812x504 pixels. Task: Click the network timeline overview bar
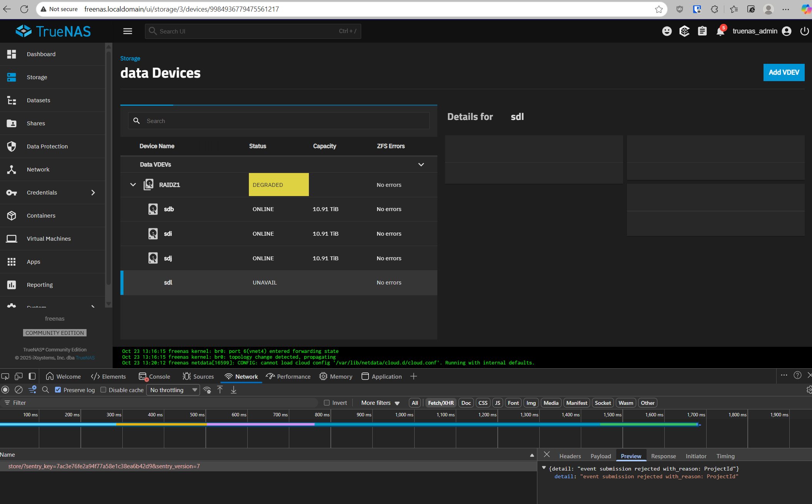click(346, 424)
